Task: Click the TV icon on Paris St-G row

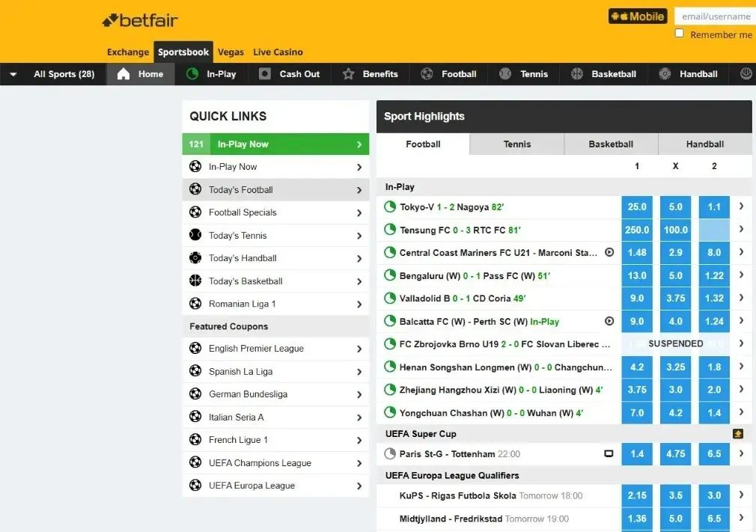Action: pos(609,454)
